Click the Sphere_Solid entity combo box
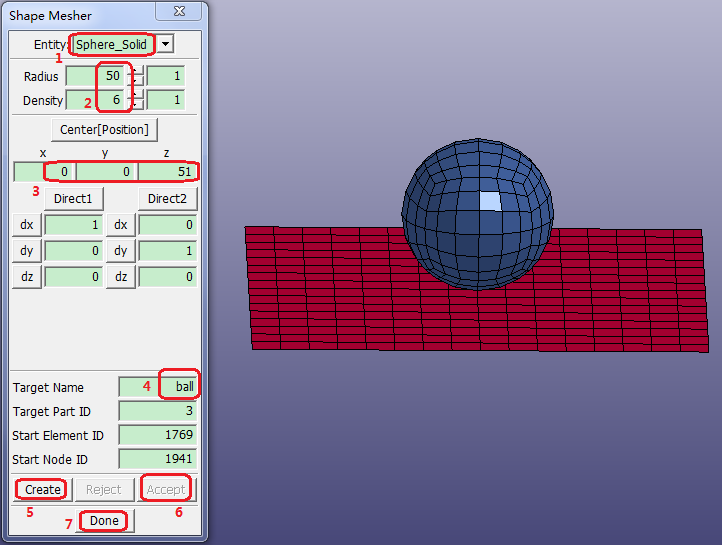722x545 pixels. coord(111,44)
